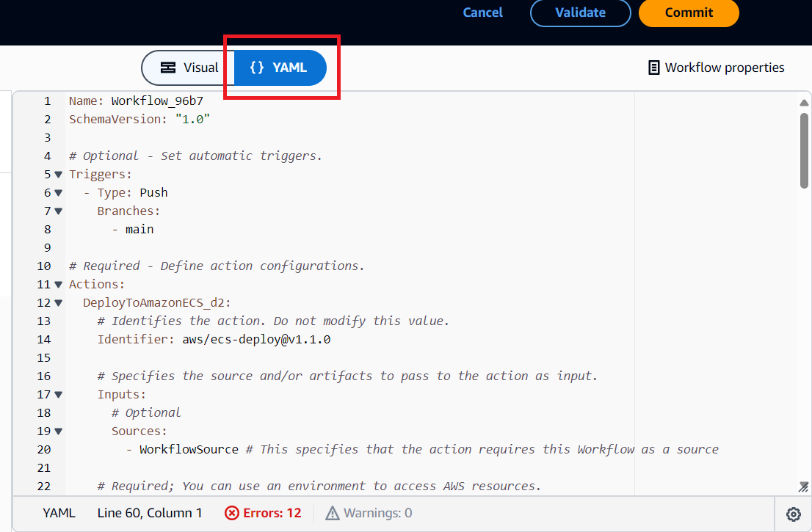This screenshot has height=532, width=812.
Task: Click the scrollbar up arrow
Action: coord(804,103)
